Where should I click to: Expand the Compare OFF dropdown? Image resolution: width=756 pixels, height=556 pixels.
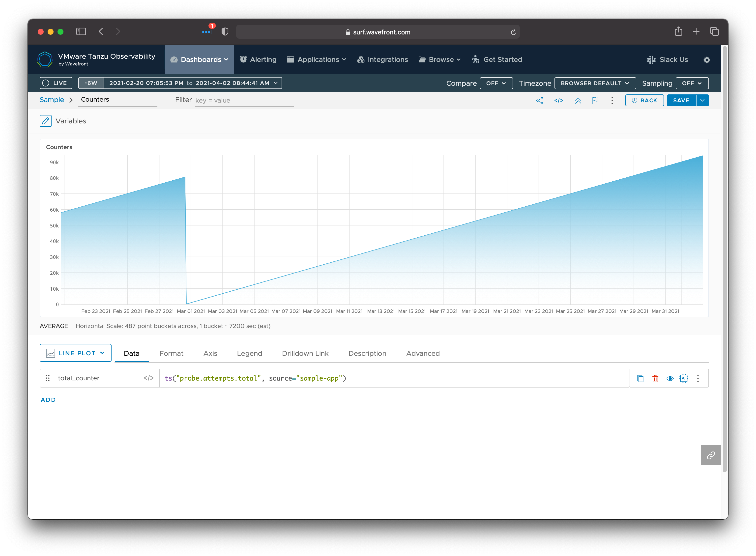point(496,83)
